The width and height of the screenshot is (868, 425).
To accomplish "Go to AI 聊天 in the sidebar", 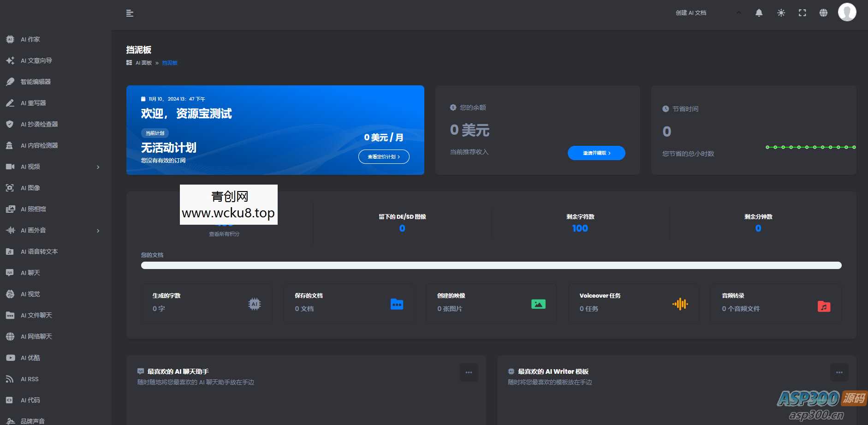I will pos(30,273).
